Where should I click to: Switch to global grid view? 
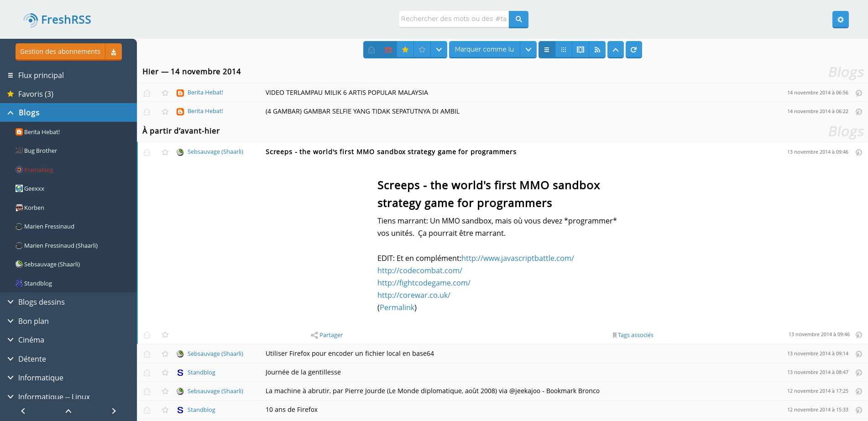click(564, 50)
